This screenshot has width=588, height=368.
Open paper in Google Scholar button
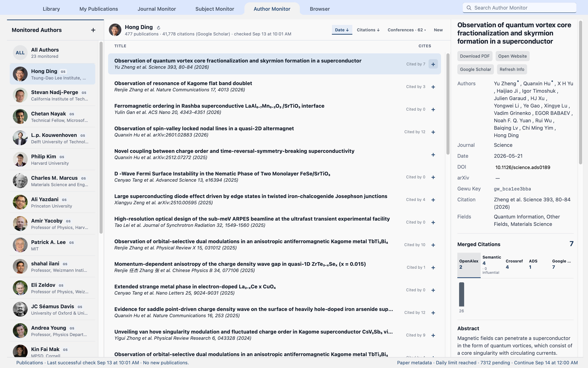point(475,69)
